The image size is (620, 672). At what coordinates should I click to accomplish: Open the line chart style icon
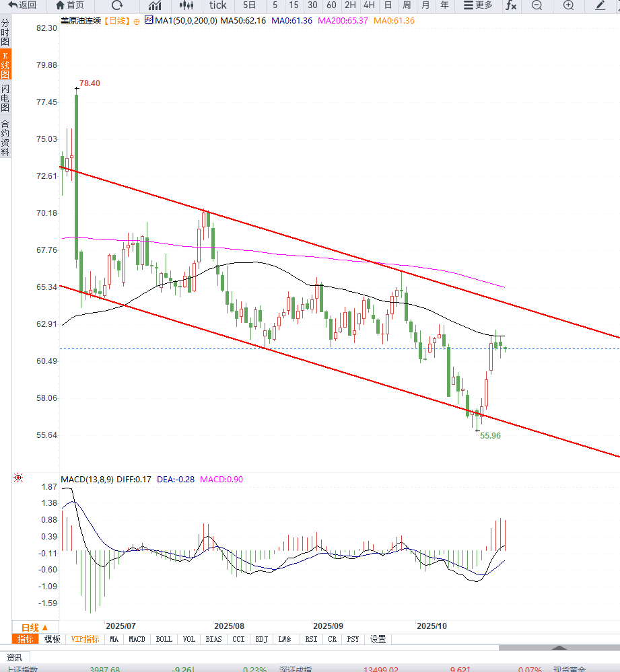click(155, 5)
